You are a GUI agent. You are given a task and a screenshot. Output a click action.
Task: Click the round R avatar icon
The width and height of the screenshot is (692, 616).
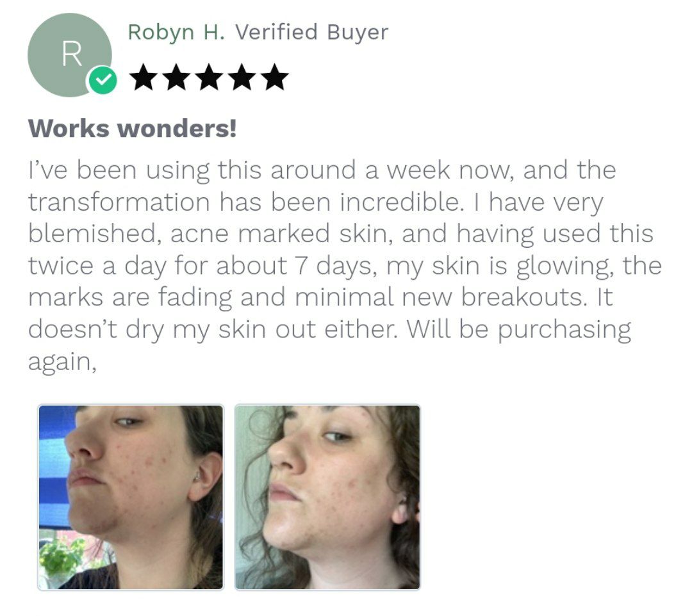pos(70,55)
